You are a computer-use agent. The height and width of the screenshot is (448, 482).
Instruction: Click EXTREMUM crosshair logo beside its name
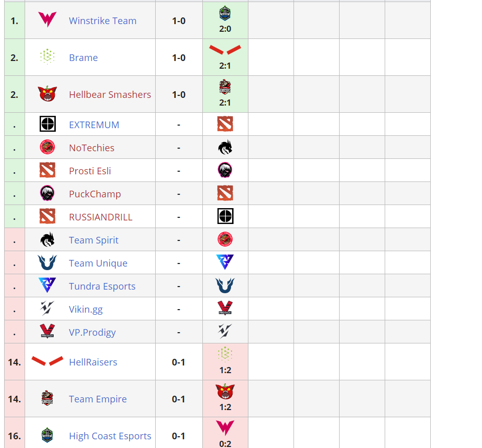[47, 125]
